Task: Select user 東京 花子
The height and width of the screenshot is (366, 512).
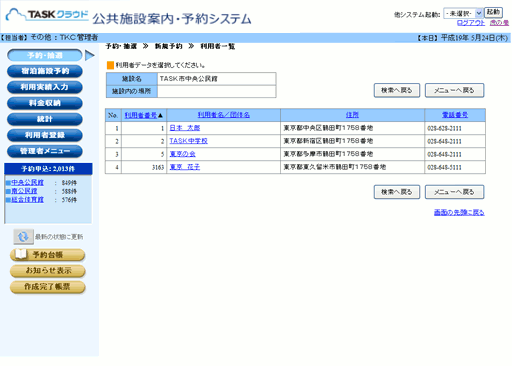Action: 185,167
